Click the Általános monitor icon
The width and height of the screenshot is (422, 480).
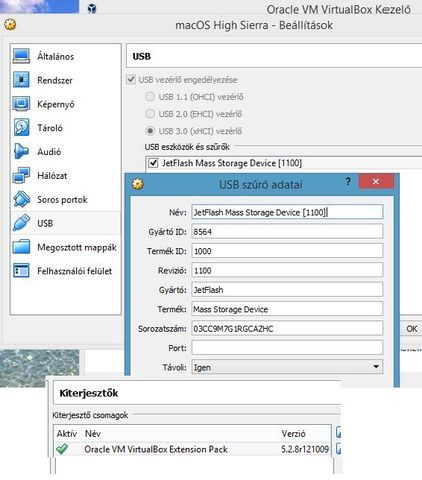(x=21, y=56)
